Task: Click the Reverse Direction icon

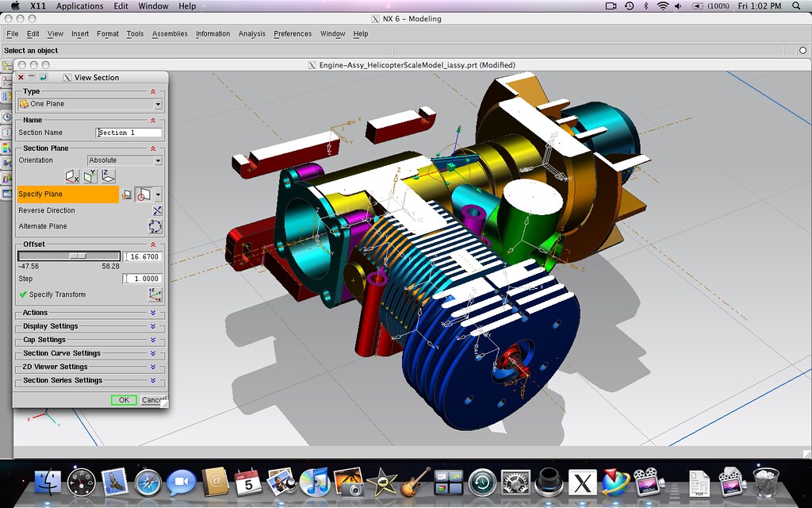Action: coord(157,210)
